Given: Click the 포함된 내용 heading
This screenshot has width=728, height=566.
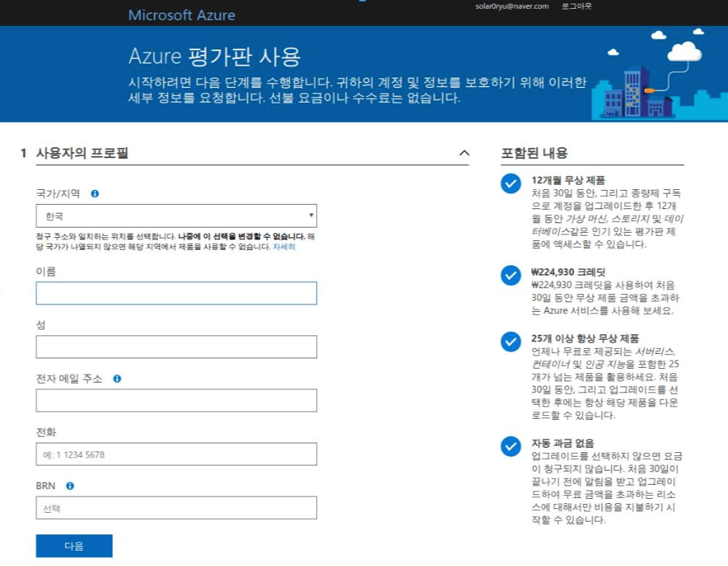Looking at the screenshot, I should click(535, 153).
